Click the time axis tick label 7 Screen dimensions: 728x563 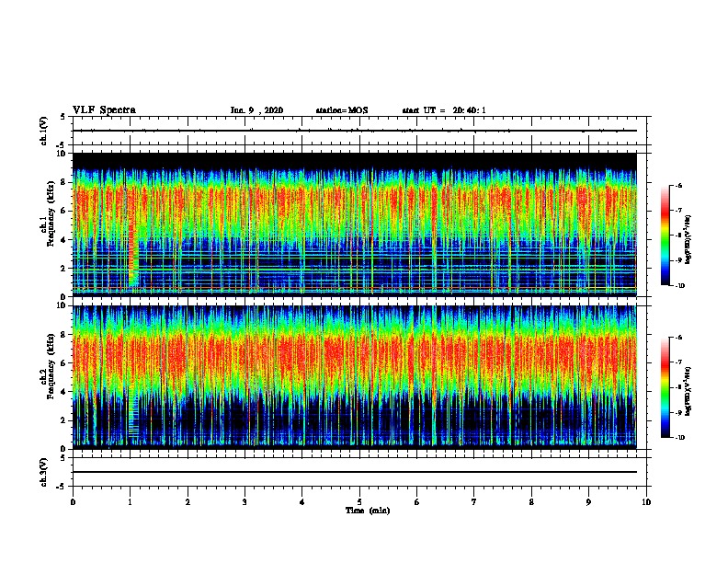click(x=474, y=502)
